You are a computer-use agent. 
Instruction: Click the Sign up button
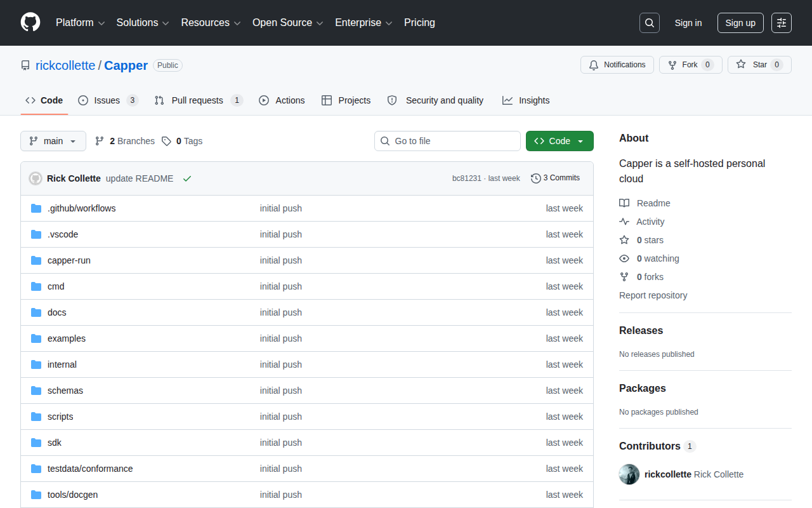click(740, 23)
